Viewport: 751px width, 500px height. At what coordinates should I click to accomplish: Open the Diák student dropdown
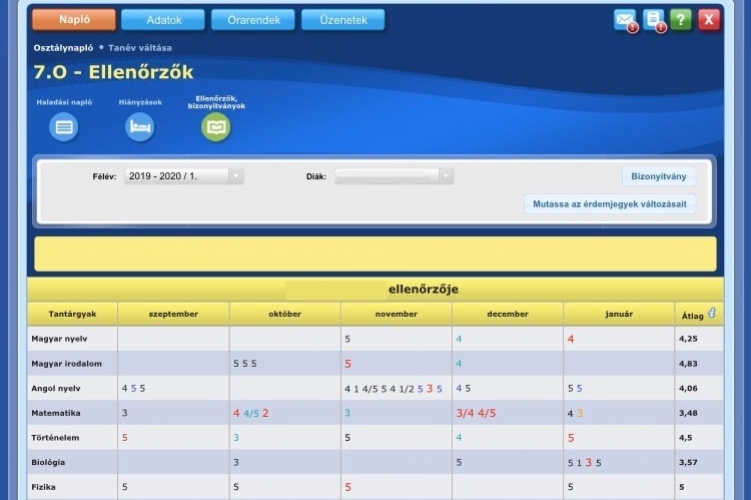394,176
